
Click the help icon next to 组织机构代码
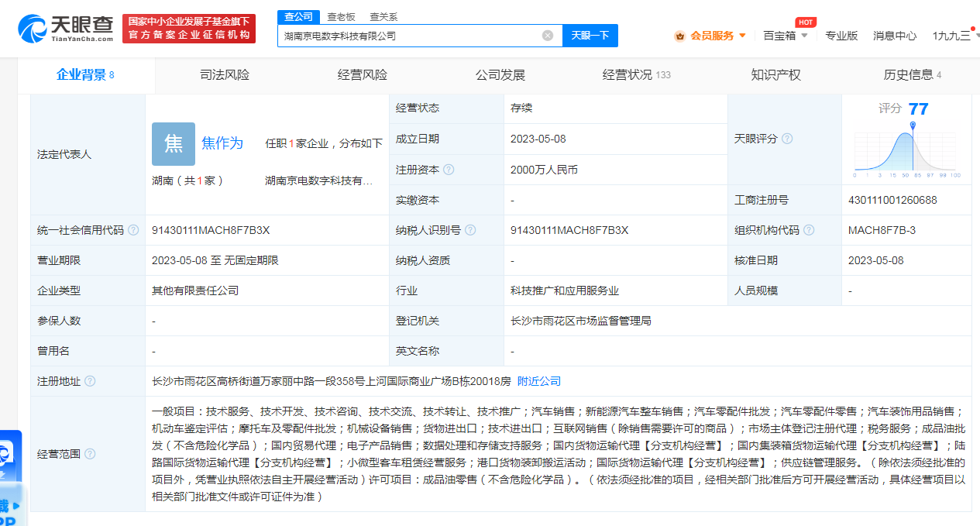click(809, 230)
